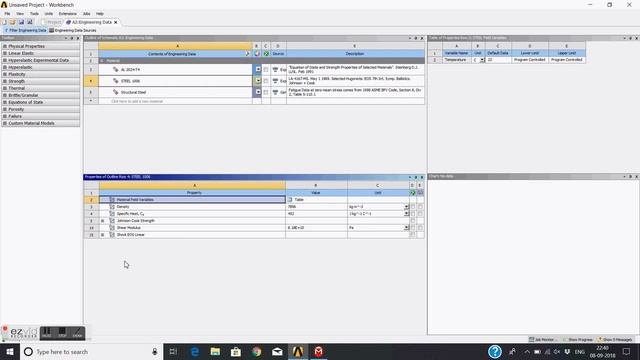Toggle parameter checkbox for Specific Heat
The height and width of the screenshot is (360, 640).
(420, 214)
